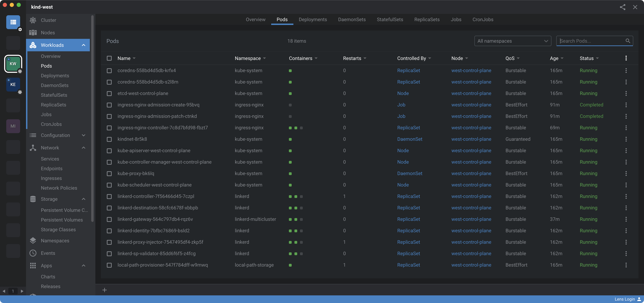Click the search magnifier icon
644x303 pixels.
(628, 41)
